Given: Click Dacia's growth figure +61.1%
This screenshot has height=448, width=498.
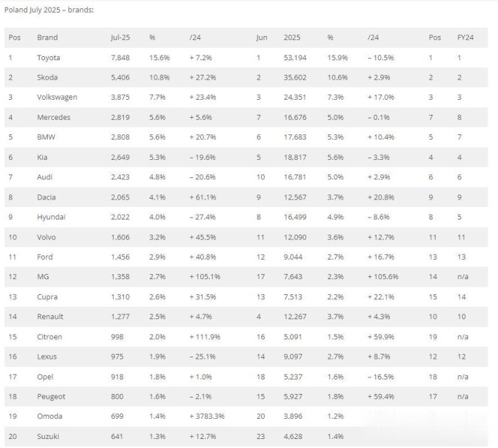Looking at the screenshot, I should tap(203, 197).
